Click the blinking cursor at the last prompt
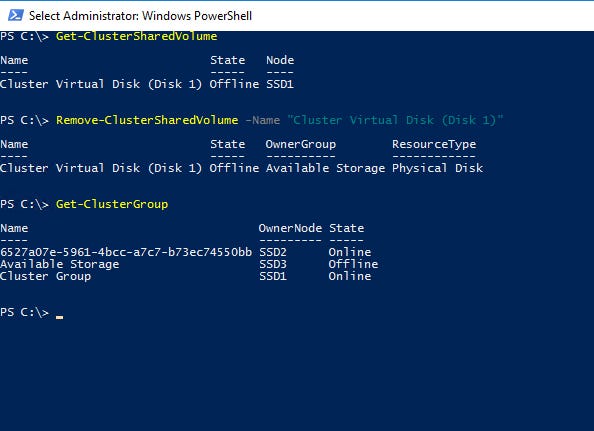The height and width of the screenshot is (431, 594). click(x=59, y=317)
